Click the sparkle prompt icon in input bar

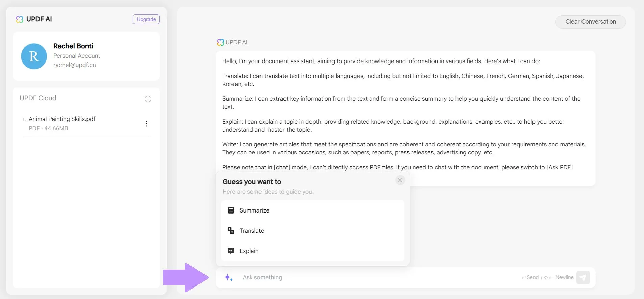click(x=229, y=278)
